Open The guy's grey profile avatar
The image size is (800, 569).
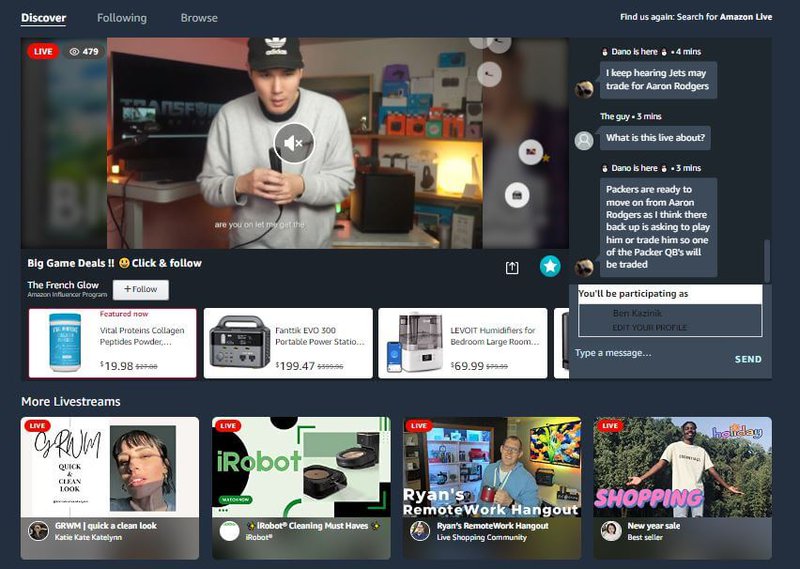click(x=584, y=140)
